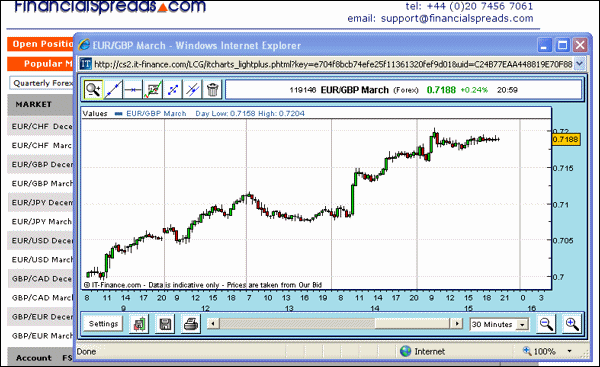Open the zoom level dropdown arrow
Screen dimensions: 600x367
click(x=569, y=351)
